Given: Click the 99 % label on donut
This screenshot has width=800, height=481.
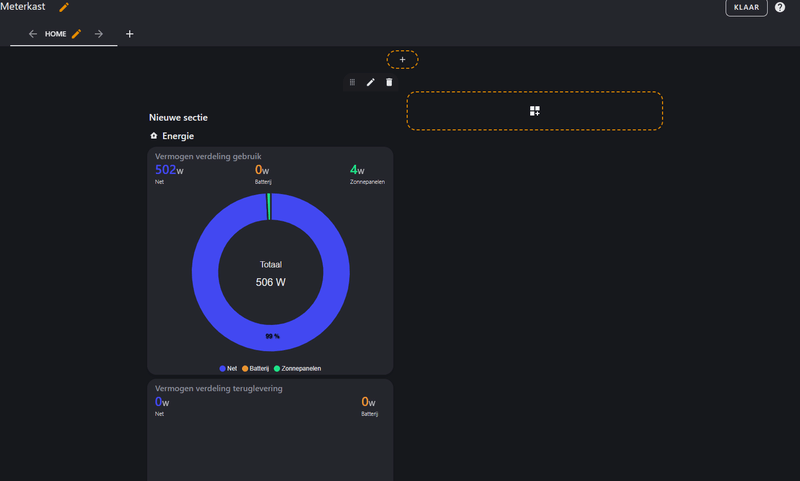Looking at the screenshot, I should click(272, 336).
